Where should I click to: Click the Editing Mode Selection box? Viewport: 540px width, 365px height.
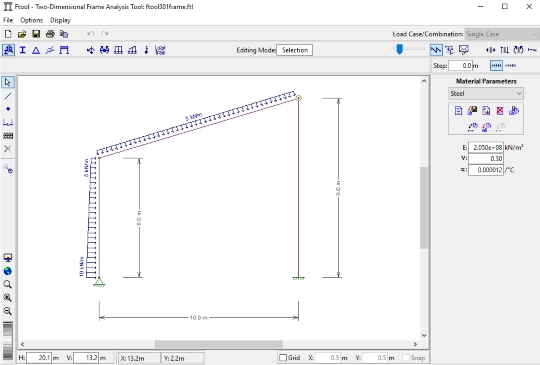[294, 50]
